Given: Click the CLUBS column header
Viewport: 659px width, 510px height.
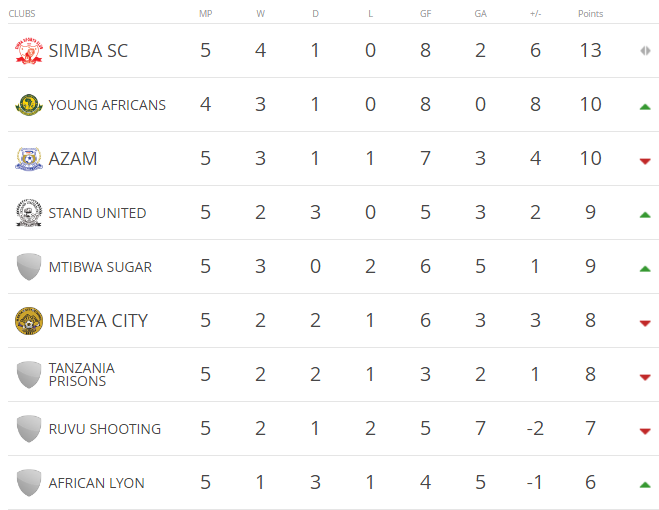Looking at the screenshot, I should (x=22, y=13).
